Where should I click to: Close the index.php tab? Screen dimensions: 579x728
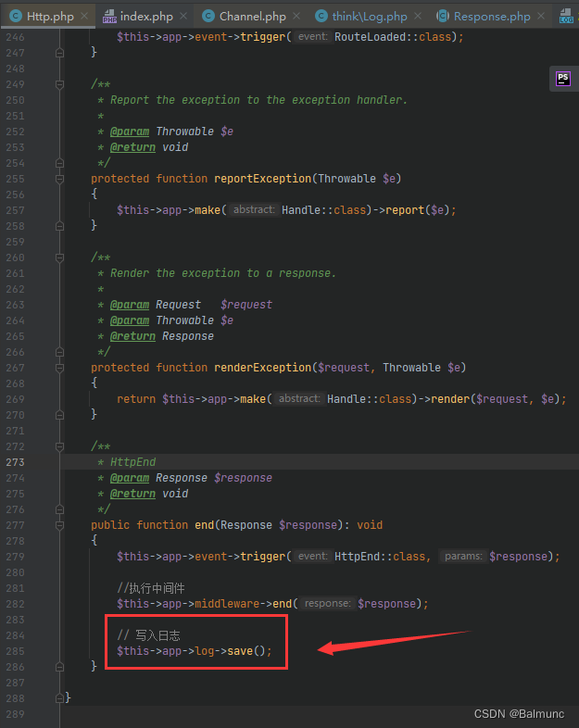(183, 17)
